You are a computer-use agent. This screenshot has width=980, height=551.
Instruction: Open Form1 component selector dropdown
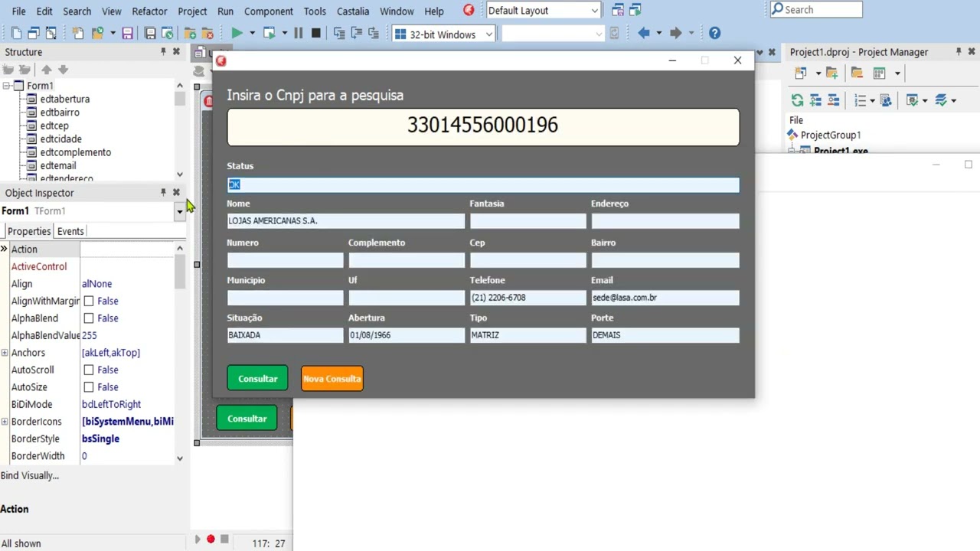tap(180, 211)
